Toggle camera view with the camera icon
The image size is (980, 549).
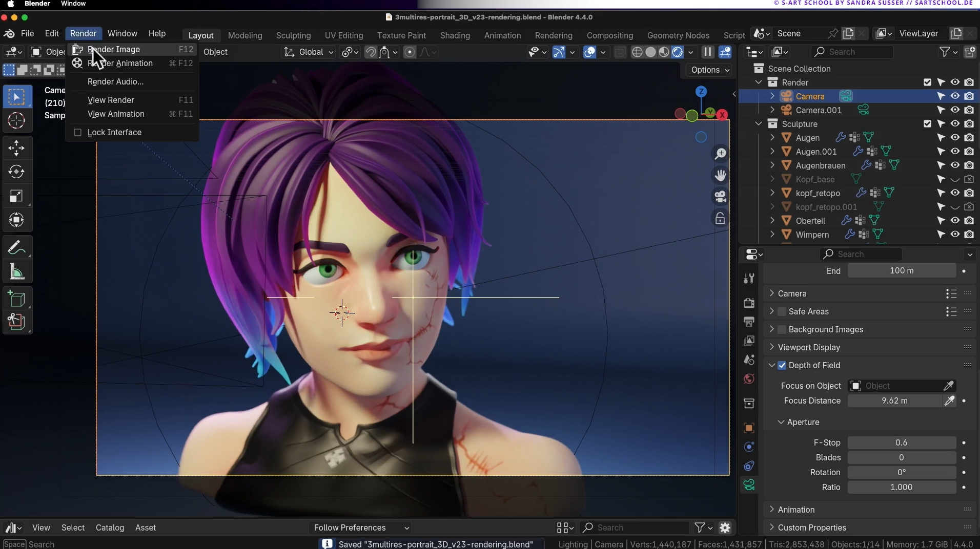(720, 197)
